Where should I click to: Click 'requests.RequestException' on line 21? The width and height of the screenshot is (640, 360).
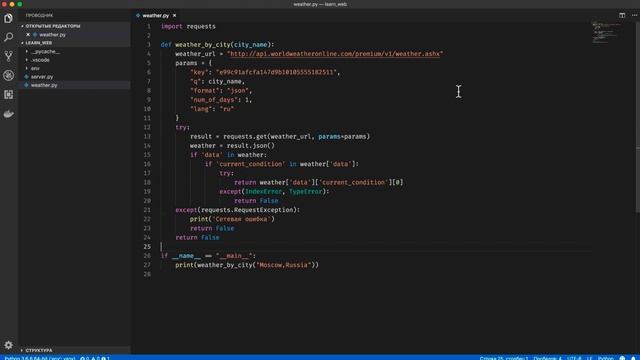pyautogui.click(x=247, y=210)
